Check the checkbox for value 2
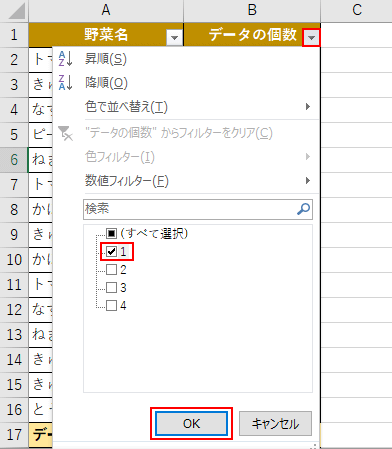This screenshot has width=392, height=449. coord(111,269)
